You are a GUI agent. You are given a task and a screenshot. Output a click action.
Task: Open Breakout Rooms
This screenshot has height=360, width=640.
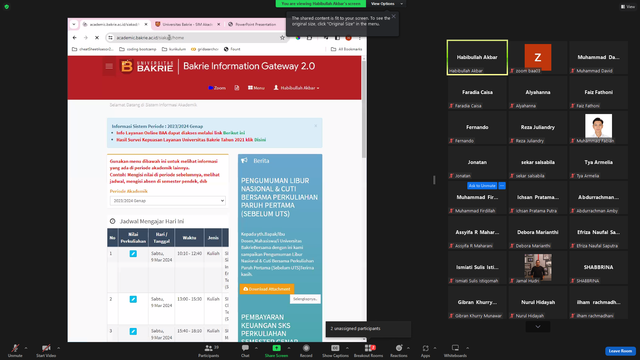[369, 350]
